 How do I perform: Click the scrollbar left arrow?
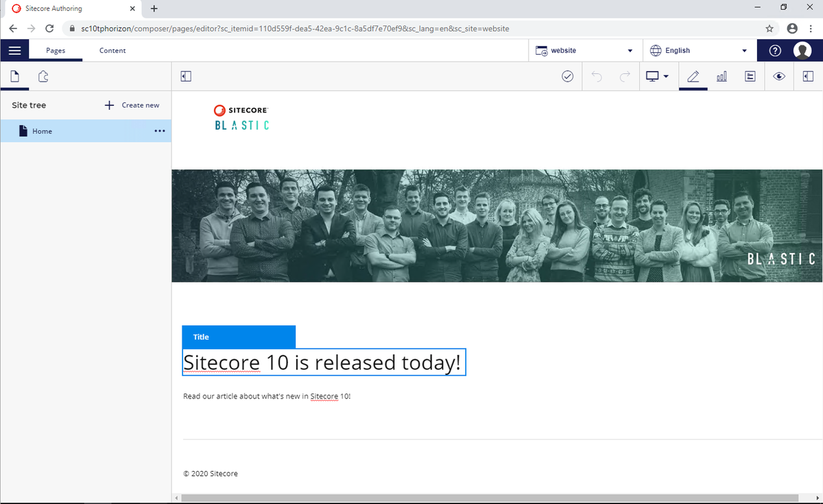(176, 498)
